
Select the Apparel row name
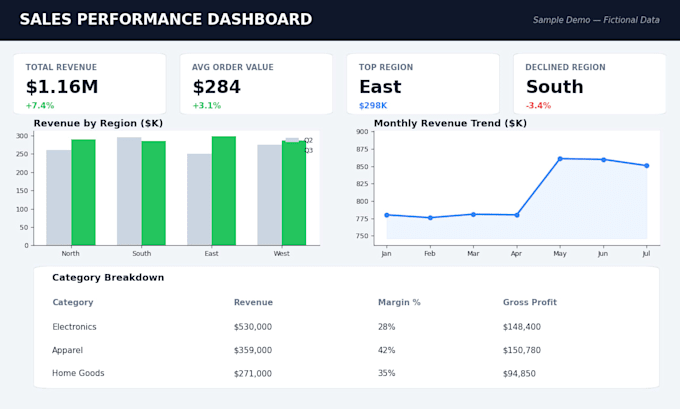coord(67,350)
